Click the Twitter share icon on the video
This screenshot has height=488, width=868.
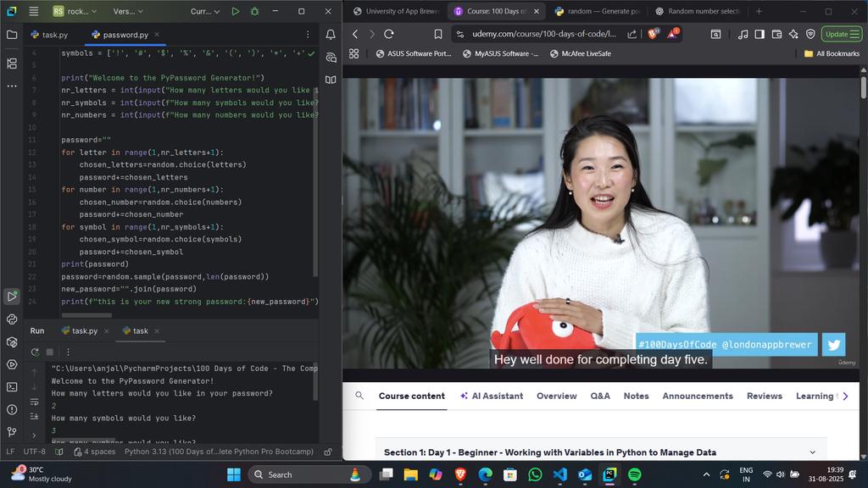tap(833, 344)
